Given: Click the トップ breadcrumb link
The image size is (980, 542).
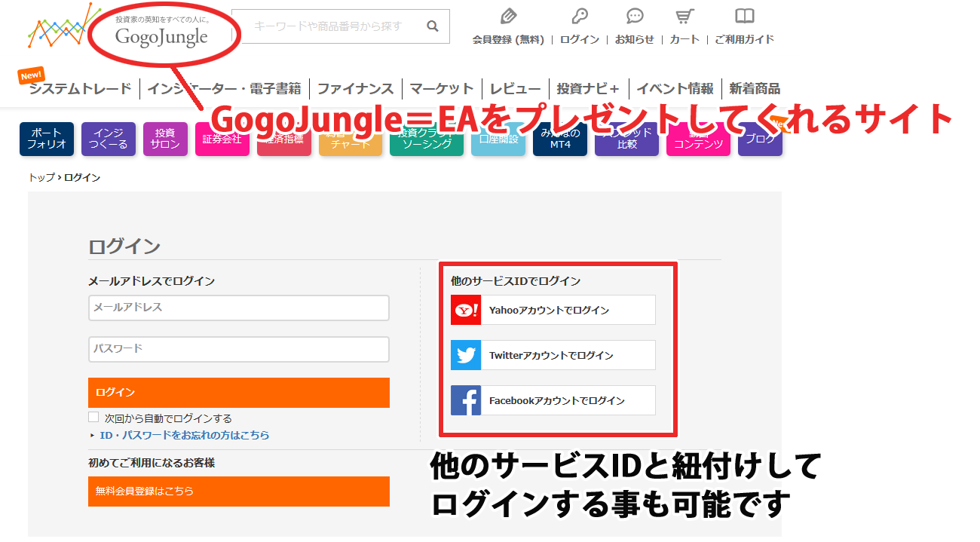Looking at the screenshot, I should 41,178.
